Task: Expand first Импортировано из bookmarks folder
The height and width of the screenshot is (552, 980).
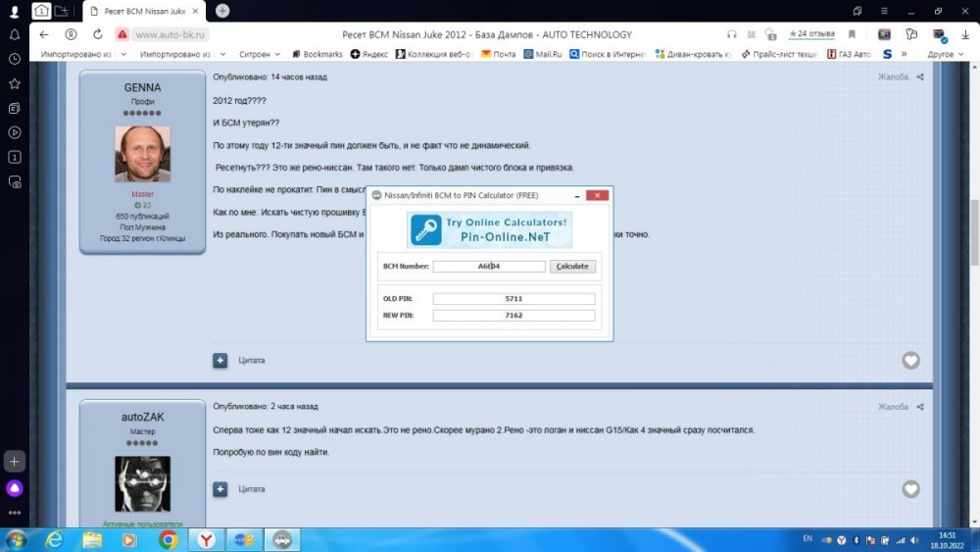Action: (83, 54)
